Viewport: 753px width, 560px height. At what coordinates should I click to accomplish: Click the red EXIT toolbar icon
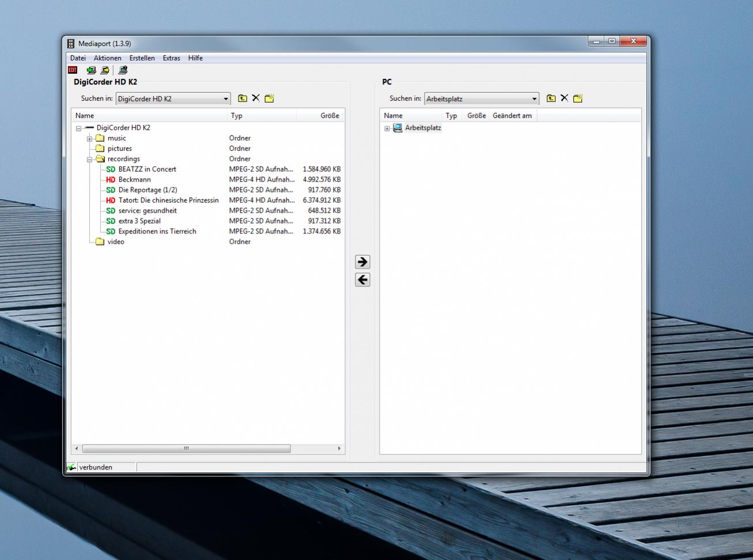click(73, 70)
